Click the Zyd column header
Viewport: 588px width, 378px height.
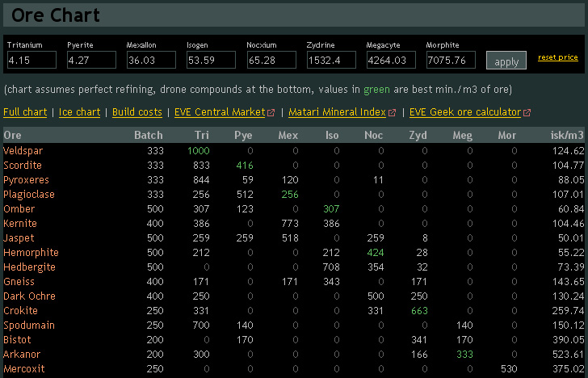[418, 135]
